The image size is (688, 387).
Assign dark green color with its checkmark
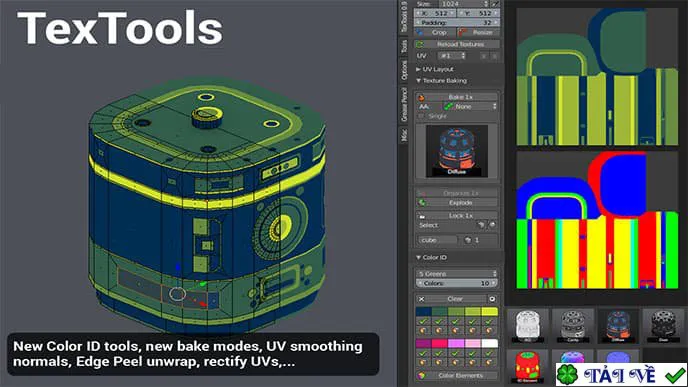(x=440, y=321)
